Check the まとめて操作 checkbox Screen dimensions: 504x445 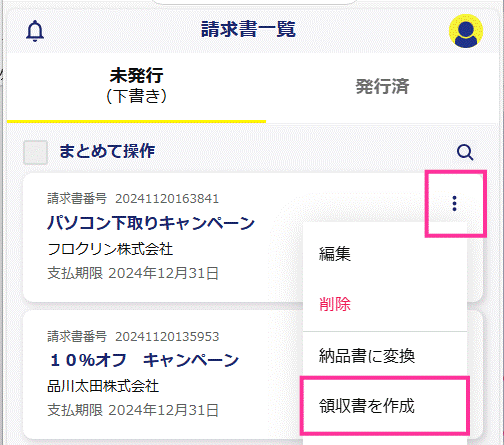pos(35,152)
